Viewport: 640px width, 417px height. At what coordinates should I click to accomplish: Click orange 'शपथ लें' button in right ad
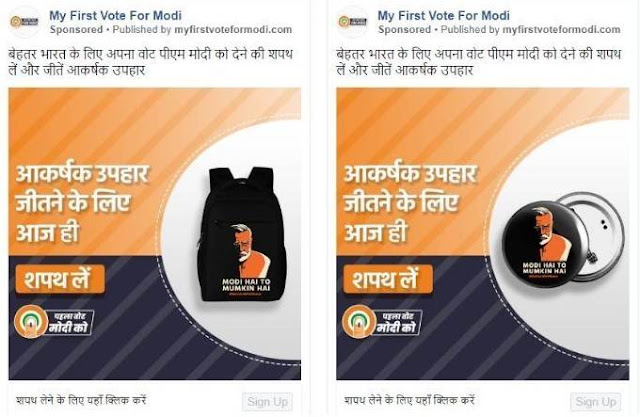click(388, 279)
